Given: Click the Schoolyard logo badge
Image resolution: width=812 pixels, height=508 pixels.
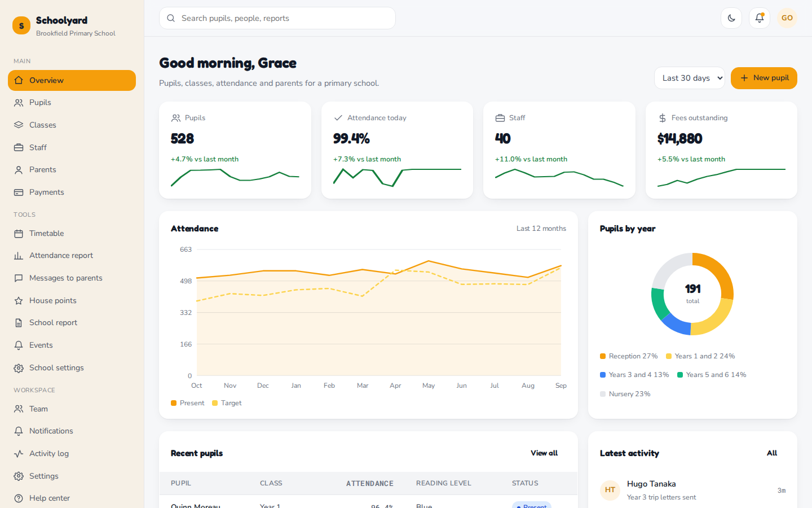Looking at the screenshot, I should 21,25.
